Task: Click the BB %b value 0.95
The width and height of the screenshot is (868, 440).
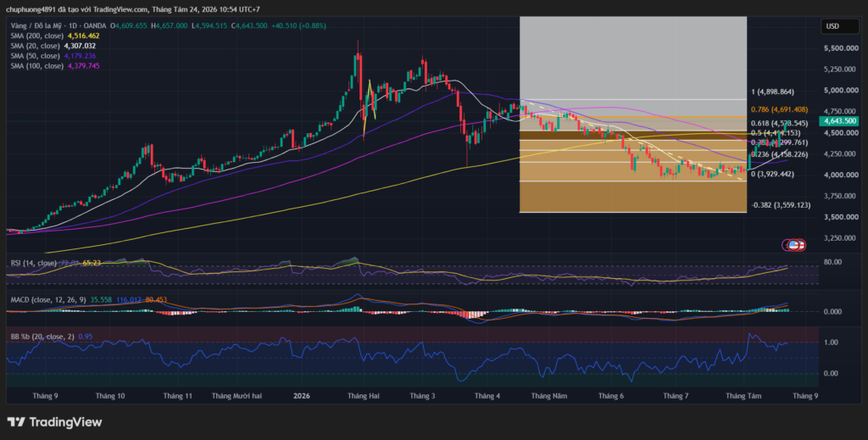Action: pyautogui.click(x=86, y=336)
